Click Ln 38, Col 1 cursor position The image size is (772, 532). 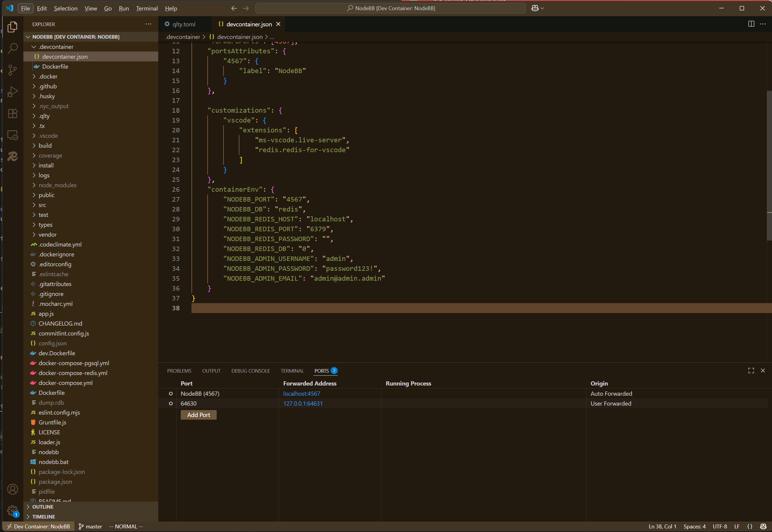[662, 526]
